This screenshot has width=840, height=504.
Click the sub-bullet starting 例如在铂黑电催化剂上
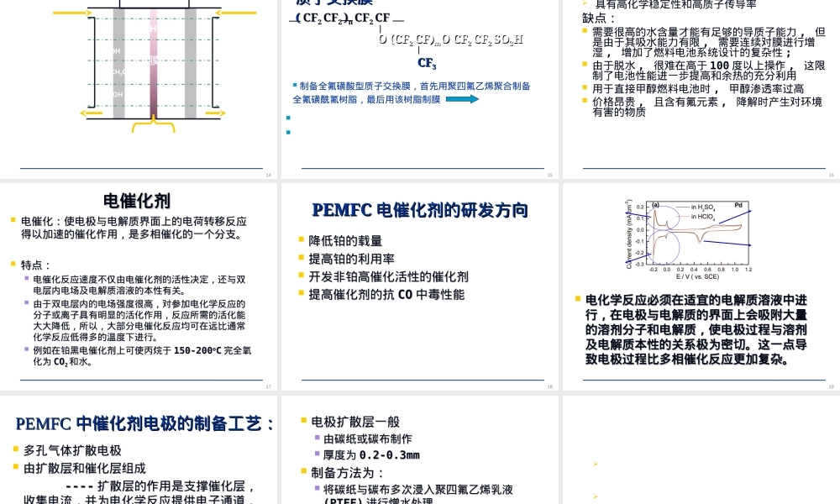(142, 355)
